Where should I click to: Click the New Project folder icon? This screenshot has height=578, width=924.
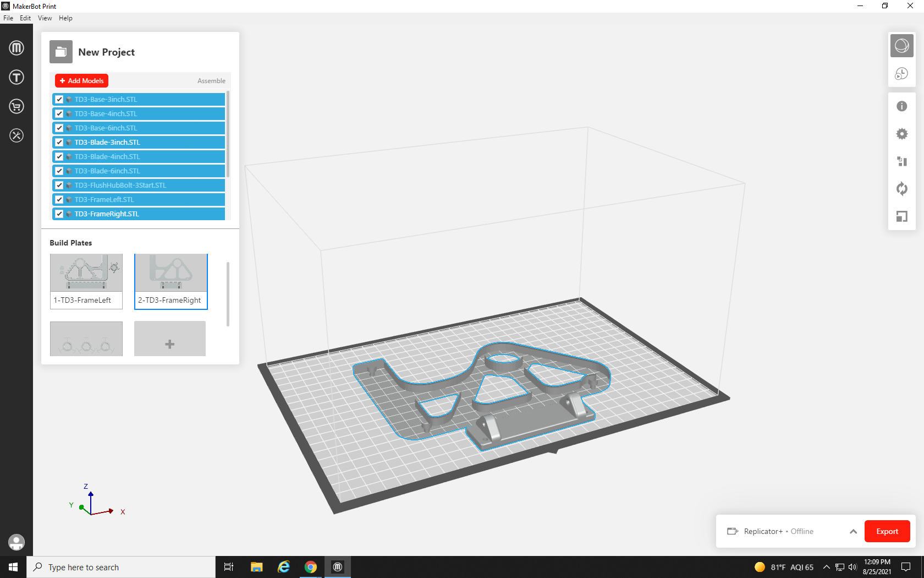pos(61,52)
